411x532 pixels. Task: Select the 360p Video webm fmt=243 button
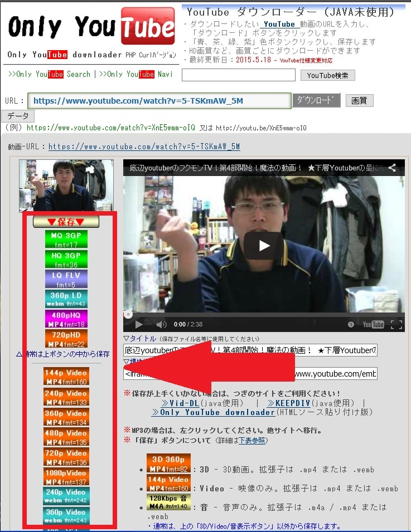click(x=66, y=516)
